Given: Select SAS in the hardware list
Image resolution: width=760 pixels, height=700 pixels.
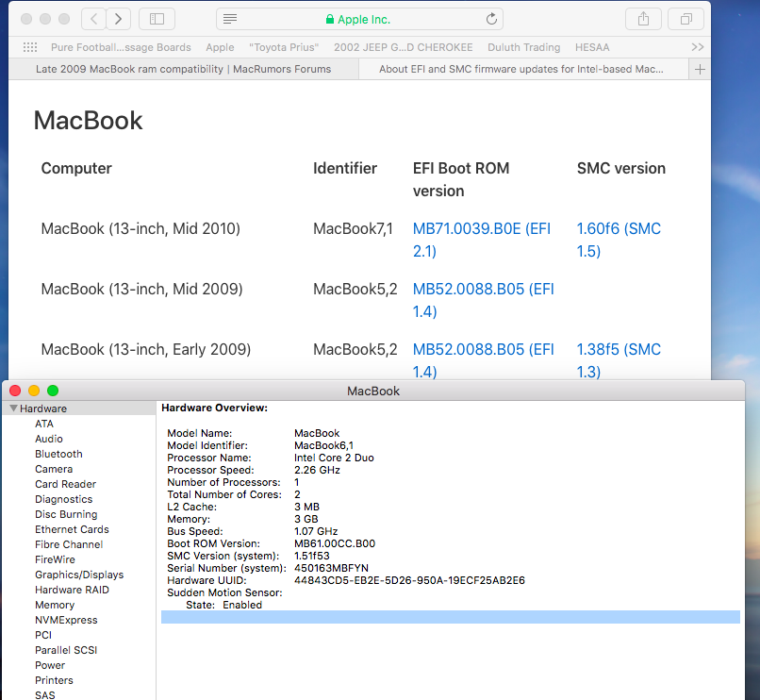Looking at the screenshot, I should coord(45,694).
